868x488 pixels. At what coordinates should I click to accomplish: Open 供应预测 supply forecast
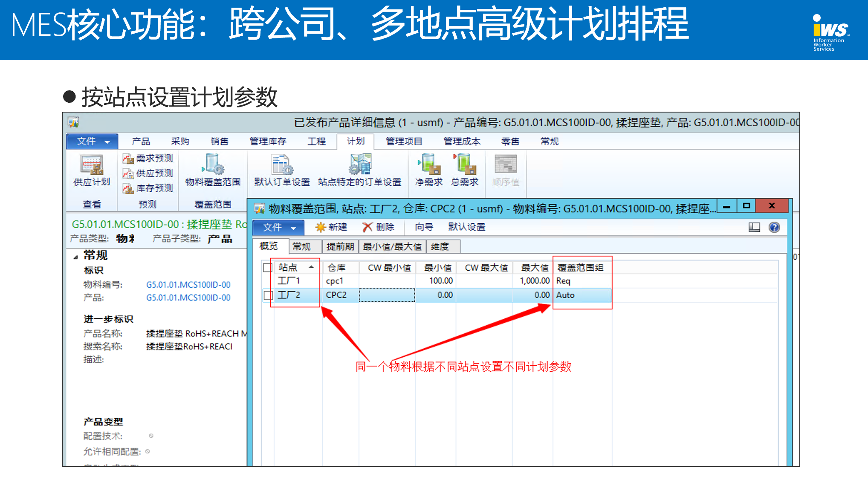pos(148,173)
